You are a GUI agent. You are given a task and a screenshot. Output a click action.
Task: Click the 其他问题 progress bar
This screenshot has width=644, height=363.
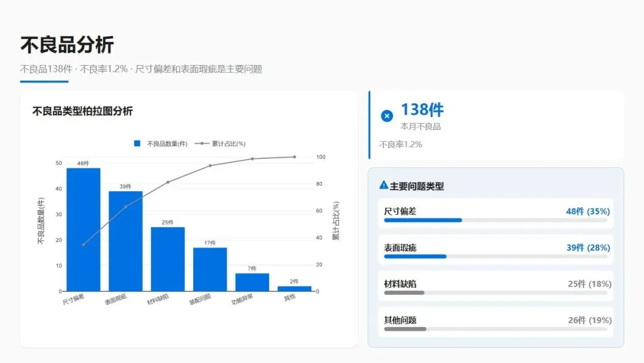point(496,329)
